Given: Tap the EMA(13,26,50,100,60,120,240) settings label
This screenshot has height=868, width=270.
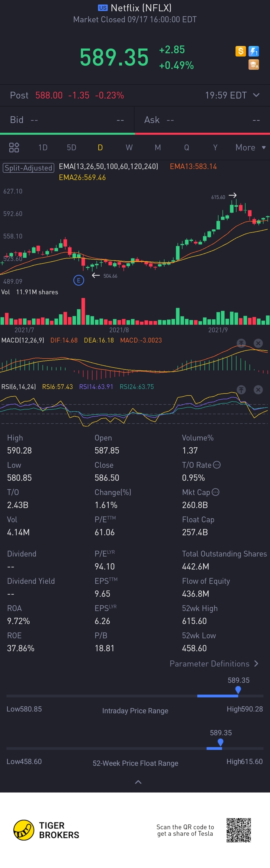Looking at the screenshot, I should [x=108, y=166].
